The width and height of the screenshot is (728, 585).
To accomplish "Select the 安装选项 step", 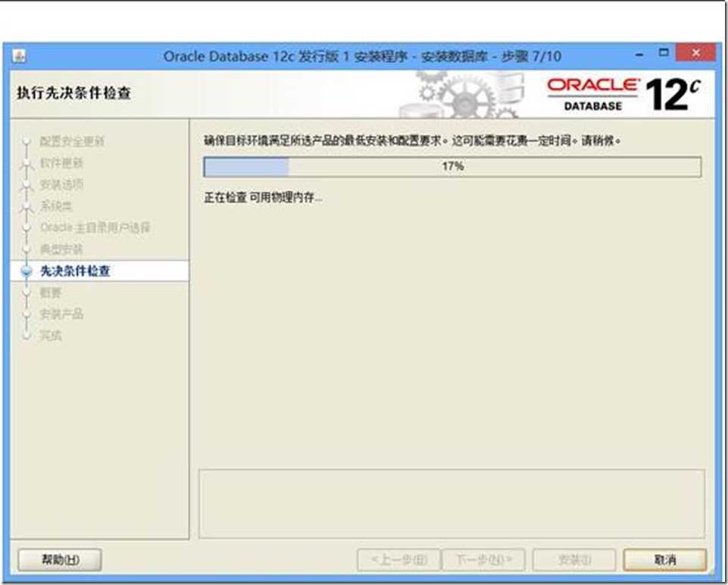I will [61, 184].
